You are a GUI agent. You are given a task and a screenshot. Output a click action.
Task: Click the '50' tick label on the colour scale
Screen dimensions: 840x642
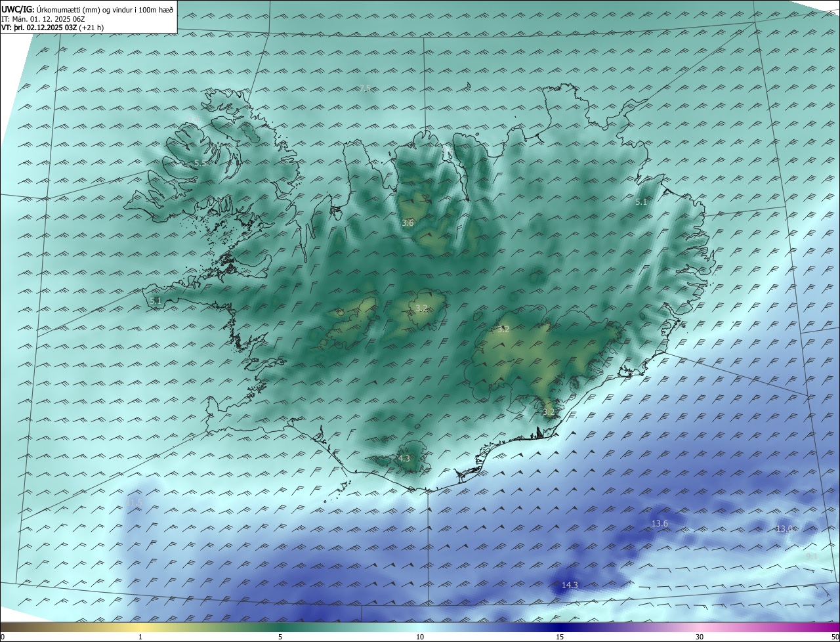[x=835, y=637]
